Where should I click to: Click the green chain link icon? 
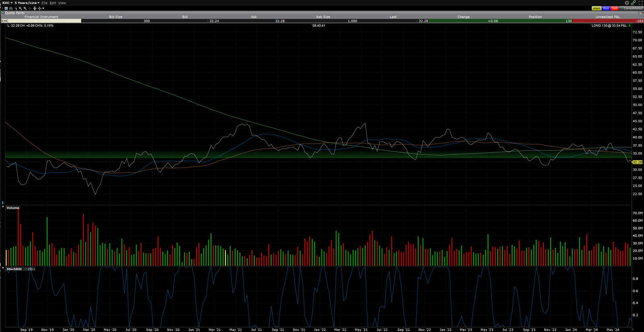pyautogui.click(x=634, y=3)
